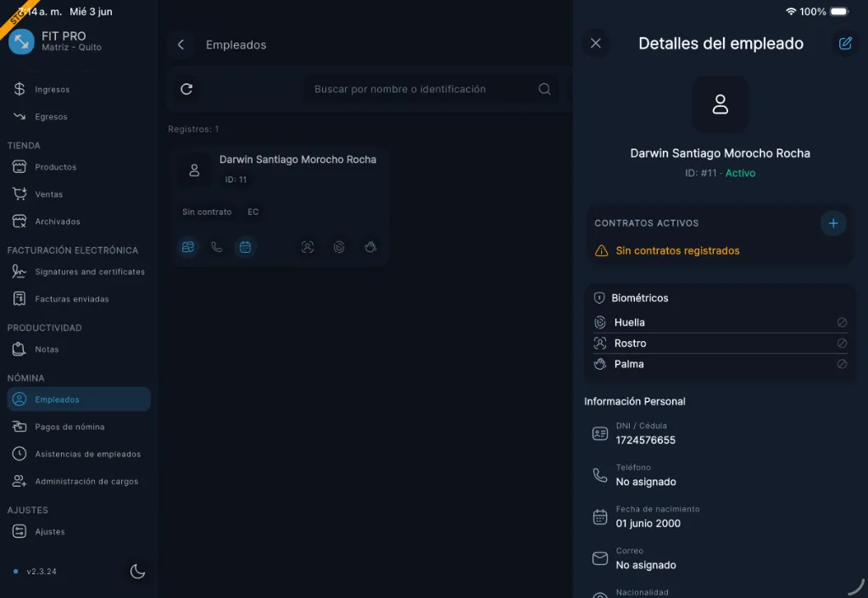Refresh the employee list
The height and width of the screenshot is (598, 868).
[x=186, y=89]
